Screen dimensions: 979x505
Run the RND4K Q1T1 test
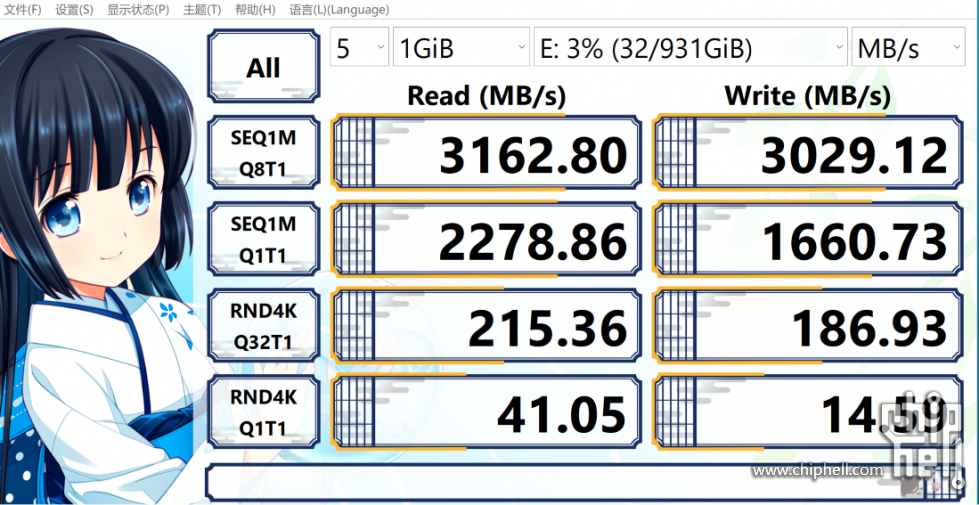point(263,411)
